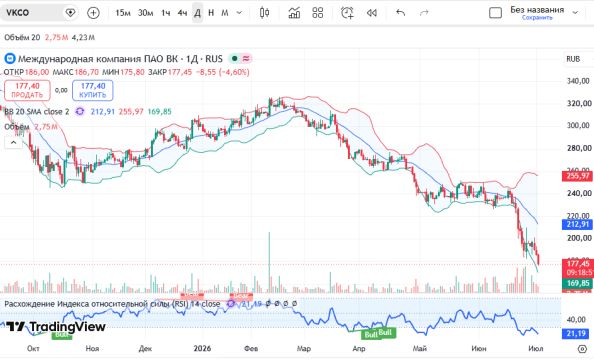Open the layout templates grid icon
This screenshot has width=594, height=360.
click(317, 13)
